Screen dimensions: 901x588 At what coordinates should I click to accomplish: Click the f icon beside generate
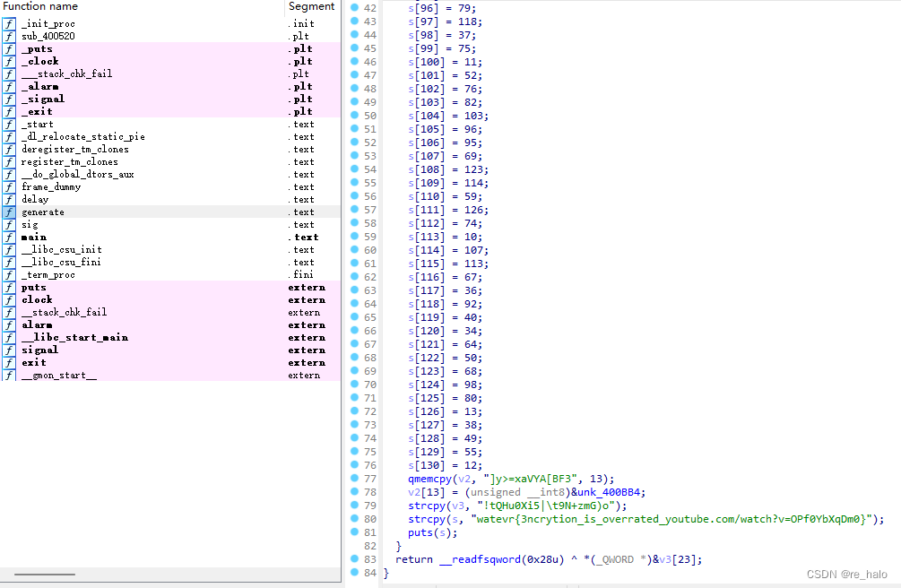8,212
